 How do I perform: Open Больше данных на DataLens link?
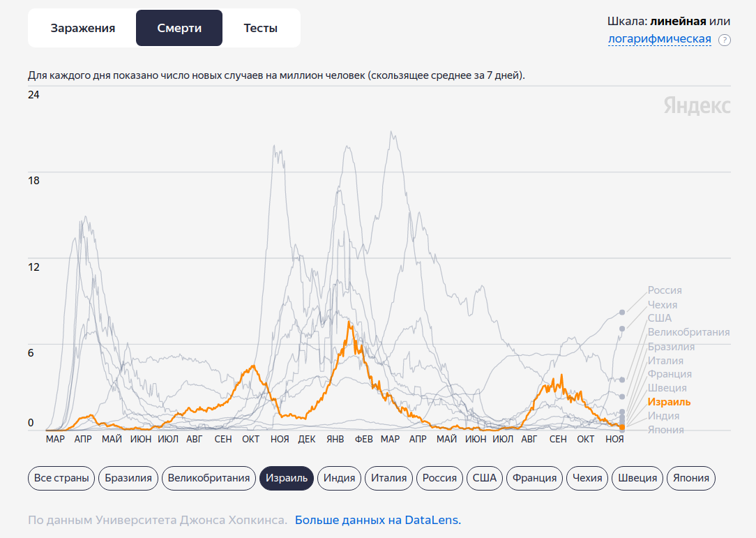377,520
